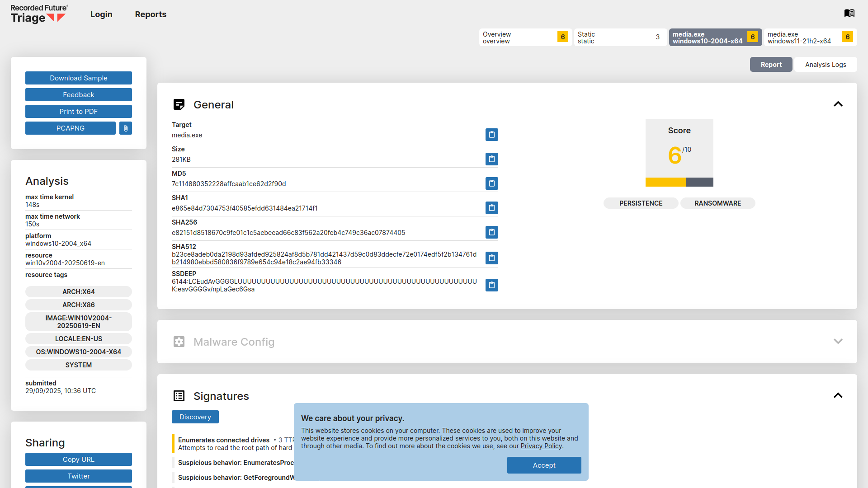The height and width of the screenshot is (488, 868).
Task: Expand the Malware Config section
Action: pyautogui.click(x=838, y=342)
